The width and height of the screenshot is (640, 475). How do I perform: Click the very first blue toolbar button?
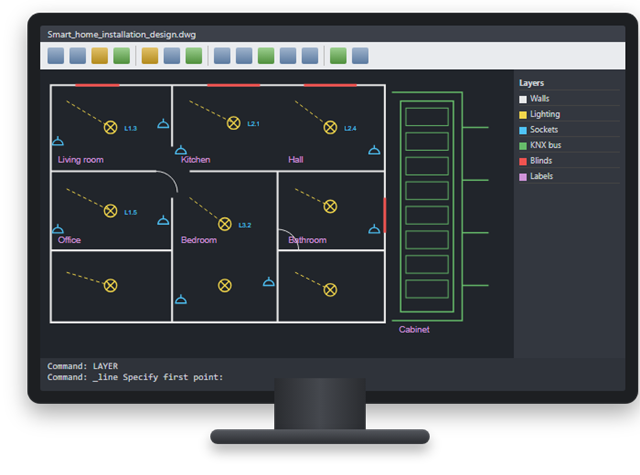coord(56,56)
